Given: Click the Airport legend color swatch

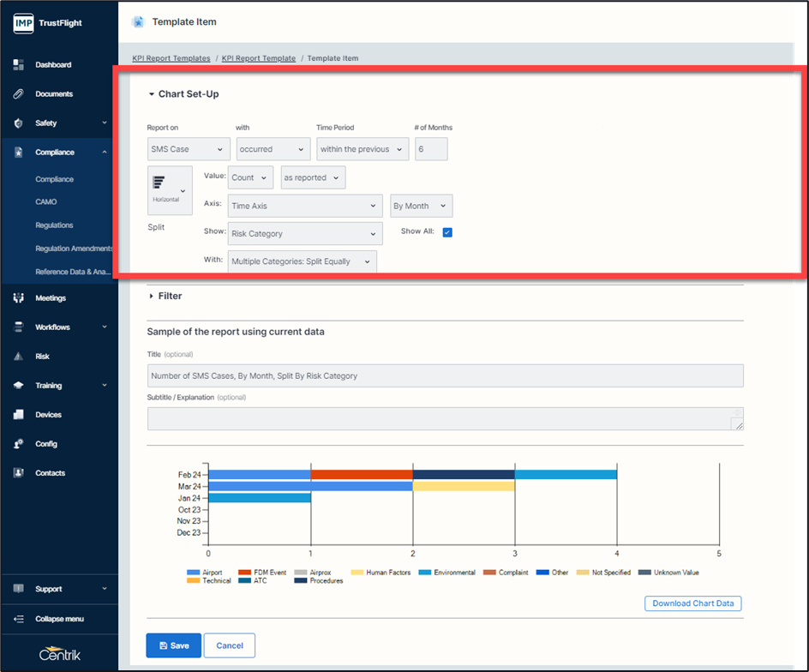Looking at the screenshot, I should [x=194, y=573].
